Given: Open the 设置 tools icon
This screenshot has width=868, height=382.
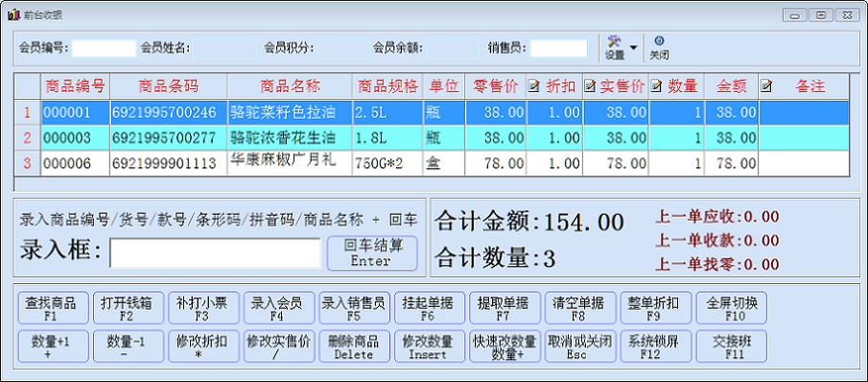Looking at the screenshot, I should click(x=614, y=41).
